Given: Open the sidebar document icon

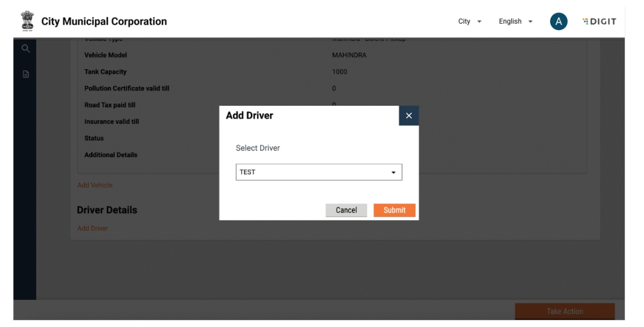Looking at the screenshot, I should pyautogui.click(x=25, y=74).
